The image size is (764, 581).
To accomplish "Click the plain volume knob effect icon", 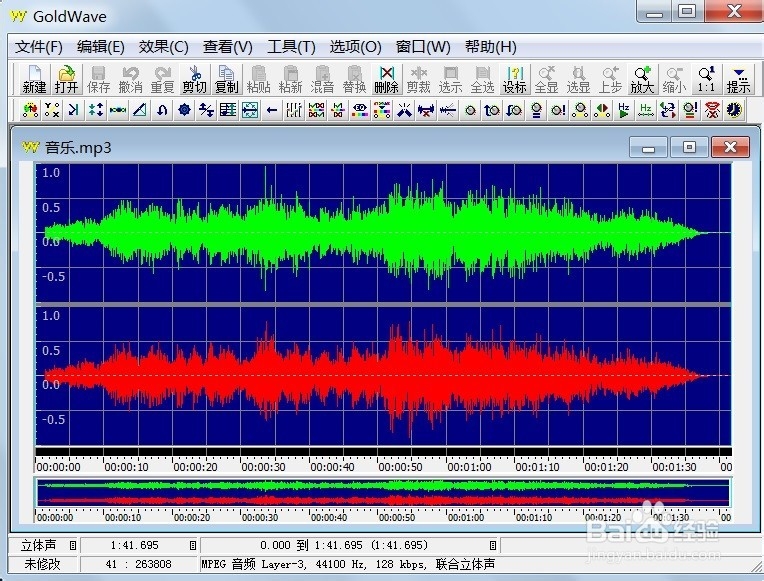I will 470,110.
